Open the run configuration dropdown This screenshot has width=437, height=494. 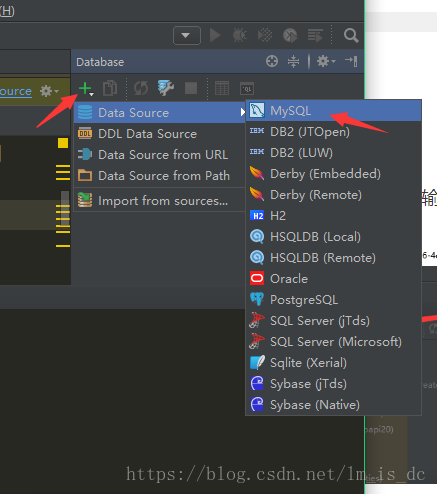[x=187, y=35]
